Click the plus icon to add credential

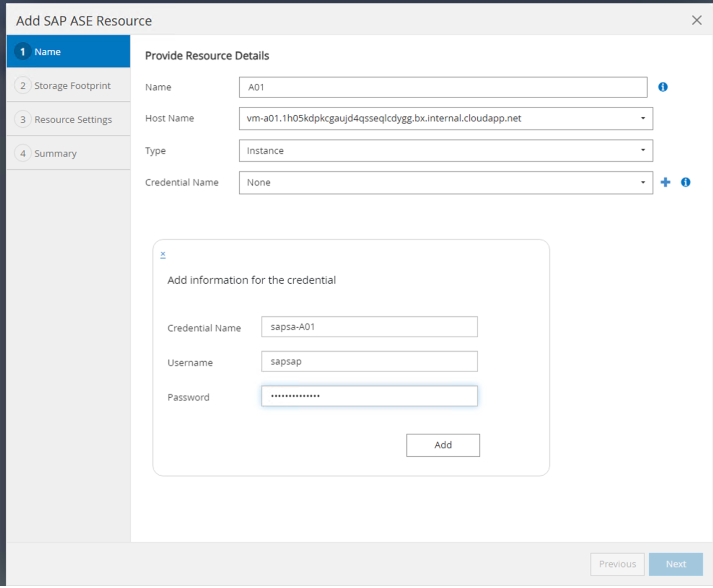(x=665, y=183)
